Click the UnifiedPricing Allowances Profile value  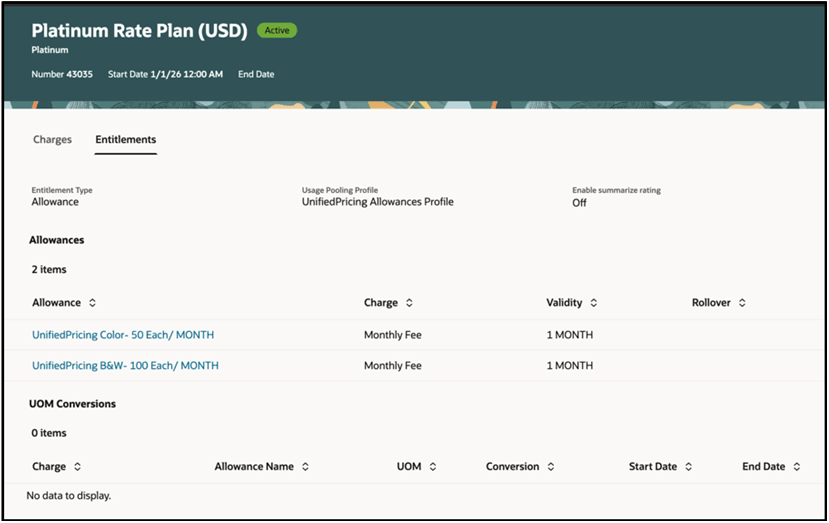point(377,202)
